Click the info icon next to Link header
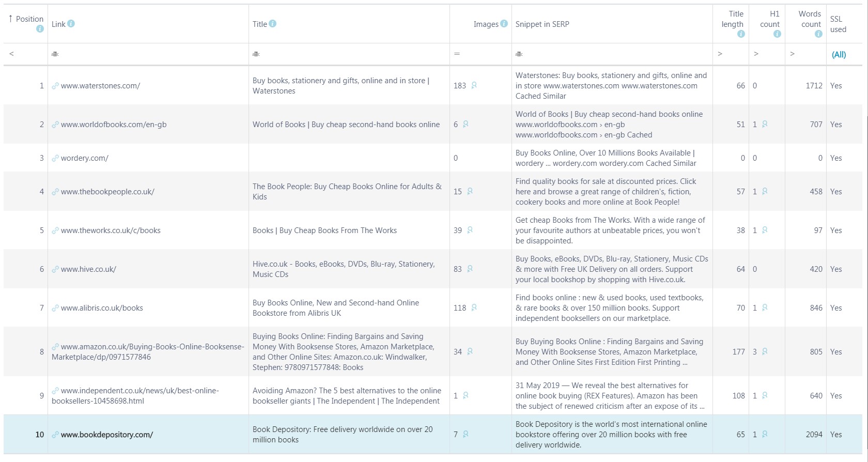Image resolution: width=868 pixels, height=462 pixels. point(71,24)
